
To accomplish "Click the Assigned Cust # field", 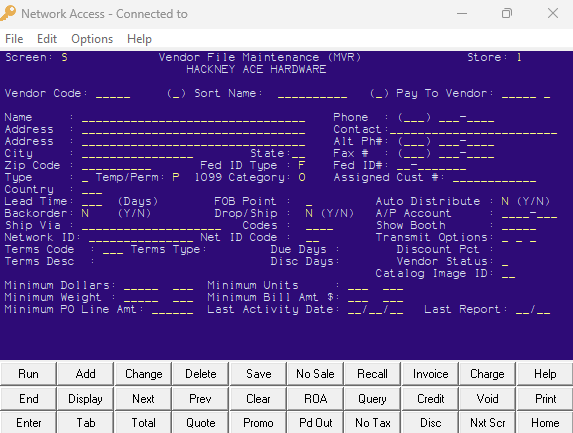I will (494, 178).
